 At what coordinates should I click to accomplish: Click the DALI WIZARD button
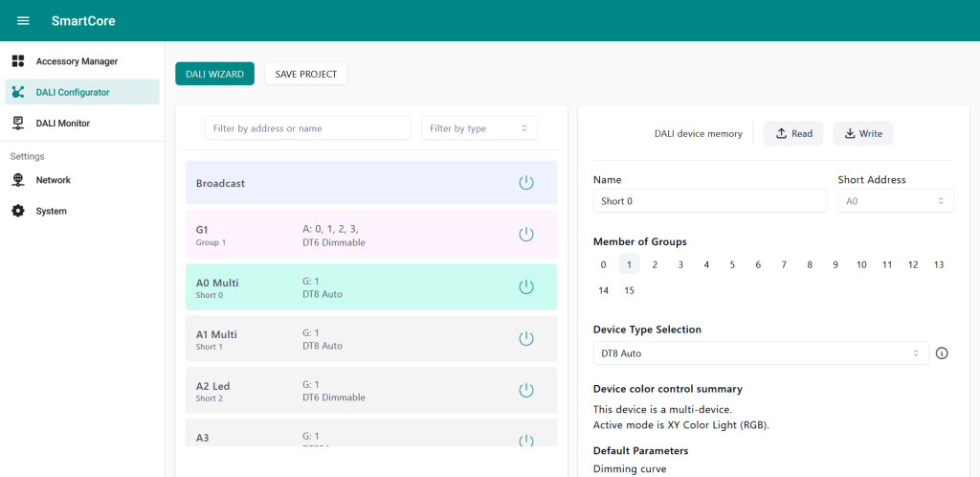[x=214, y=74]
